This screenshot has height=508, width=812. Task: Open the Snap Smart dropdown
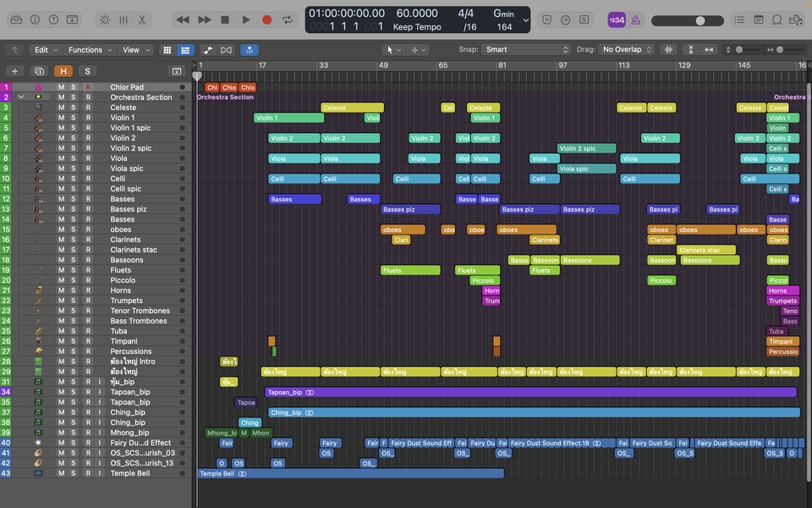click(x=525, y=49)
